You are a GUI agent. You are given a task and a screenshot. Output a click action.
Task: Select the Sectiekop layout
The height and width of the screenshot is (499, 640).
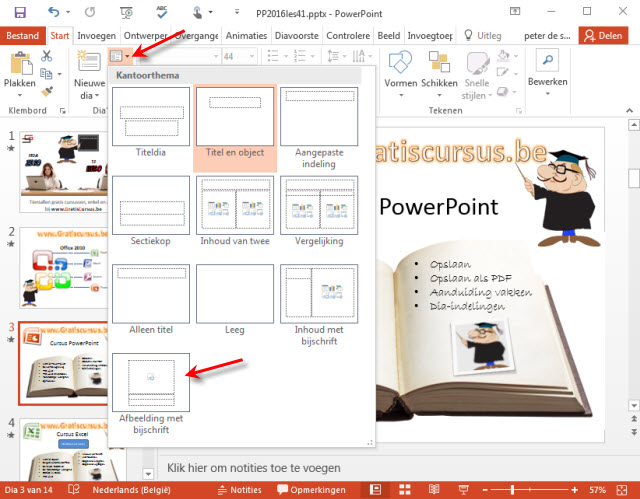pos(151,211)
